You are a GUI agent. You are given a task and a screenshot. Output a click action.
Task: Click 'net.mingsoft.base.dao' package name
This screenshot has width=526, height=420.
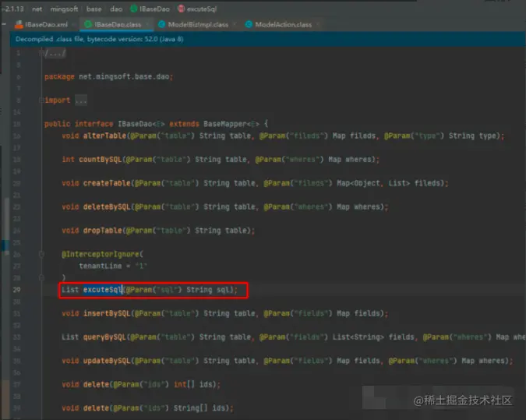pyautogui.click(x=124, y=77)
